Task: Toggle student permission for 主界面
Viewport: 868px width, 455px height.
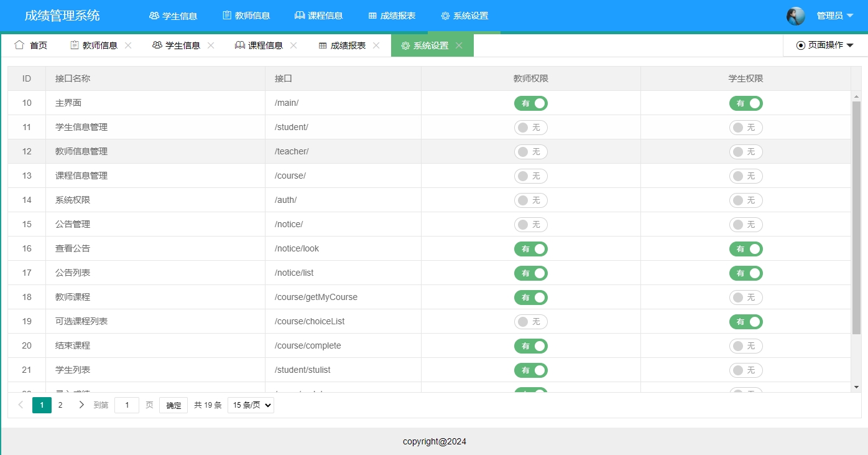Action: tap(746, 103)
